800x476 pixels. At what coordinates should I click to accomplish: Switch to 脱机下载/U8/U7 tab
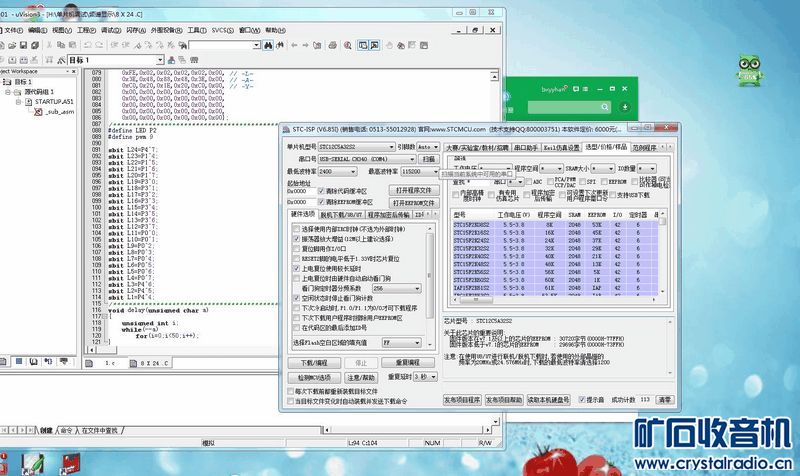(341, 215)
